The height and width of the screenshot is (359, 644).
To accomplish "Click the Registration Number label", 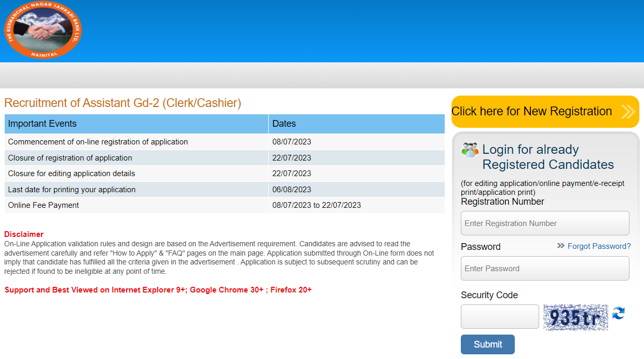I will [502, 202].
